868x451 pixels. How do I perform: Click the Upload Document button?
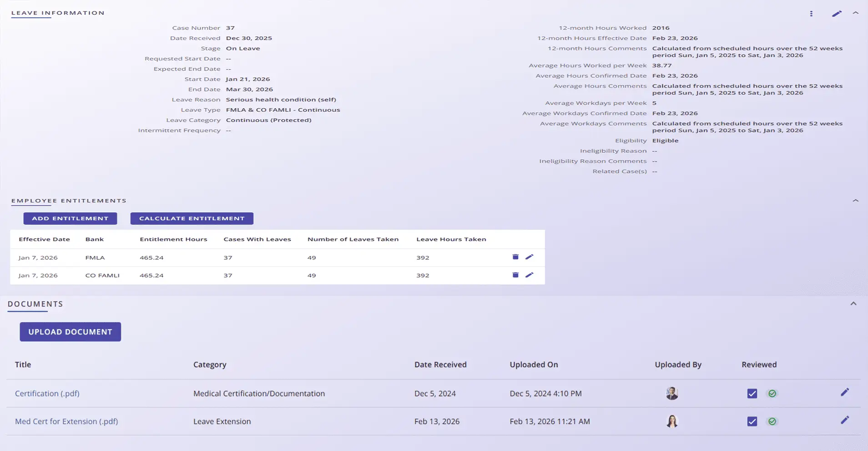tap(71, 332)
